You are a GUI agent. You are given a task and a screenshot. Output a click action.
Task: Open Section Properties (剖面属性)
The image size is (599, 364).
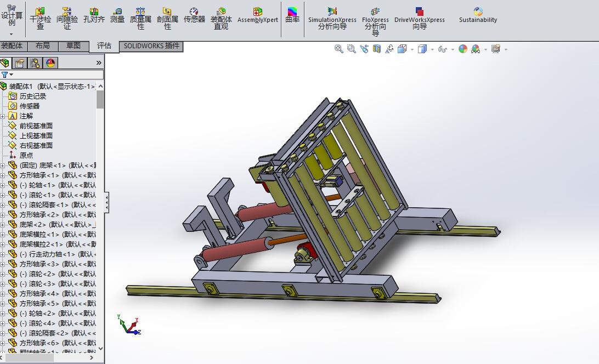pos(167,18)
